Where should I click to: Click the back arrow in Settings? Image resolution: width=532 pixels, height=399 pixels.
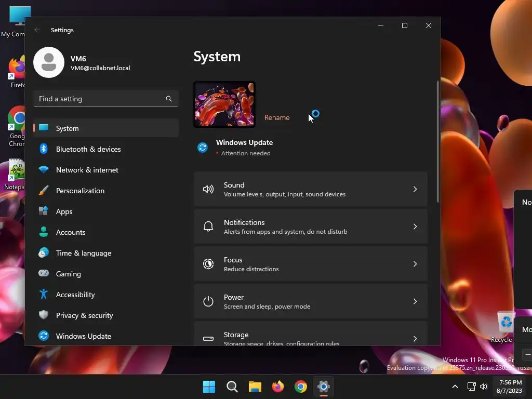pos(37,30)
